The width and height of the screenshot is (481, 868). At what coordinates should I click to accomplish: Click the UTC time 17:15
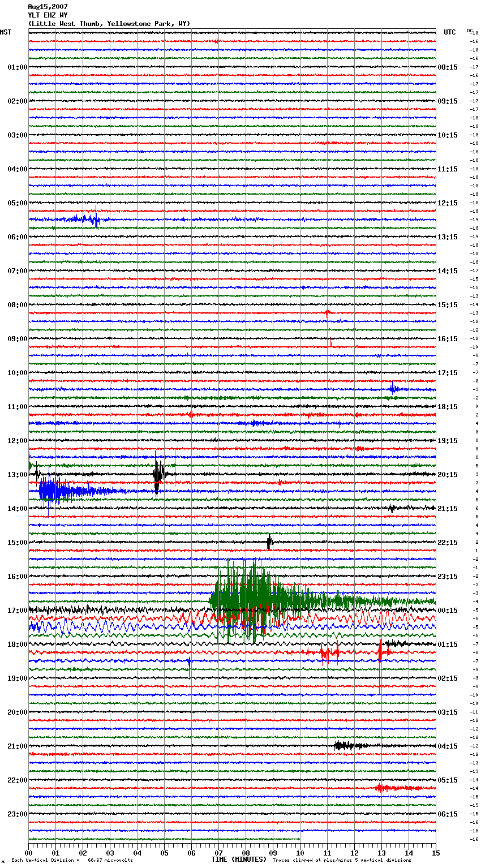coord(448,373)
